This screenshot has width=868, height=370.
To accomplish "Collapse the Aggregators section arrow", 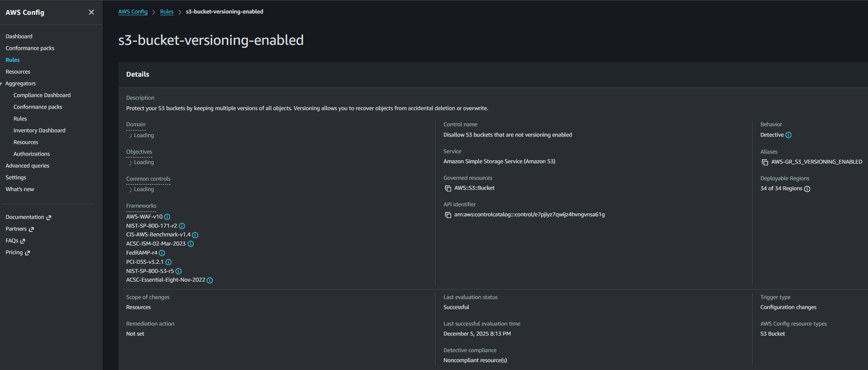I will 1,84.
